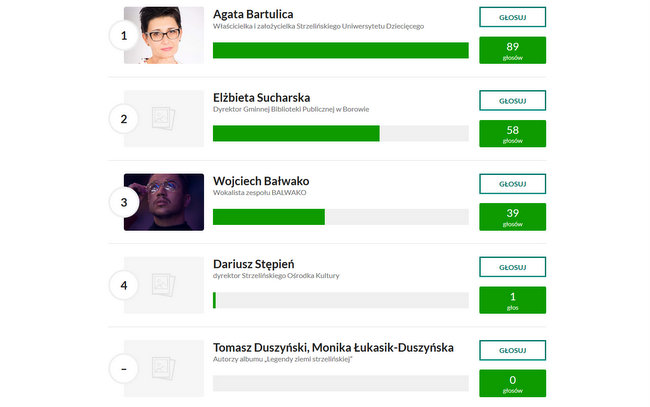Click the 89 głosów vote count box

pos(512,50)
